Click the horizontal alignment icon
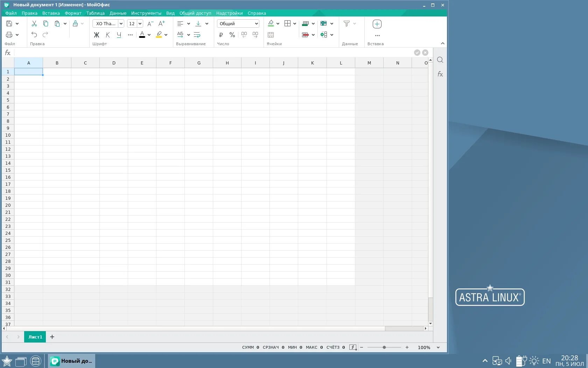588x368 pixels. [x=180, y=23]
